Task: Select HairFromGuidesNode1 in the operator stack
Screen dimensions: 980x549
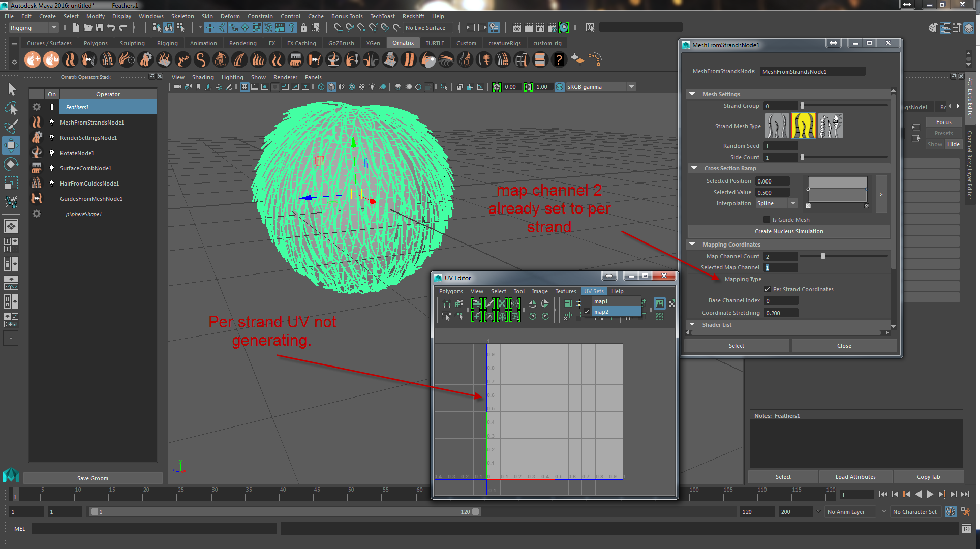Action: pyautogui.click(x=89, y=184)
